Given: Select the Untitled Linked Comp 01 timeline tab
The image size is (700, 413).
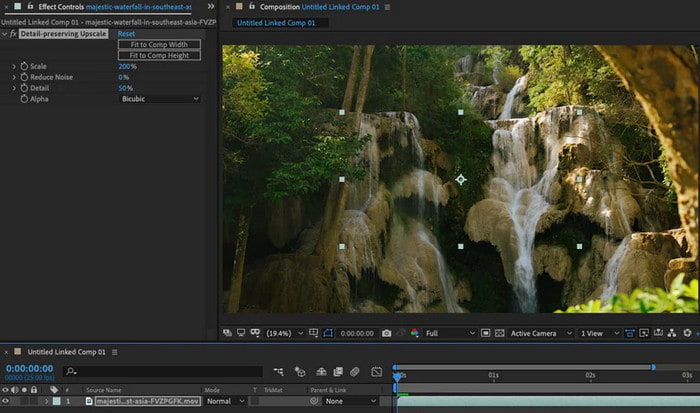Looking at the screenshot, I should point(66,352).
